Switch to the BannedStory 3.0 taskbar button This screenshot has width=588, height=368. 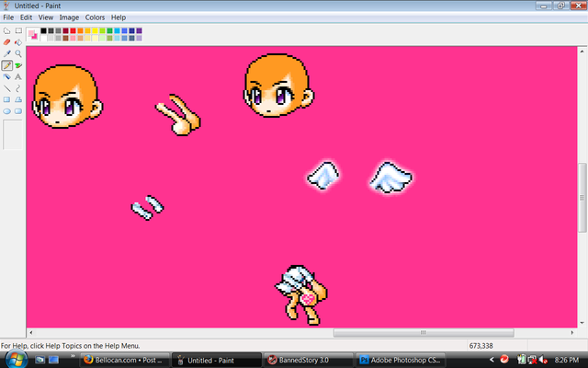point(309,360)
